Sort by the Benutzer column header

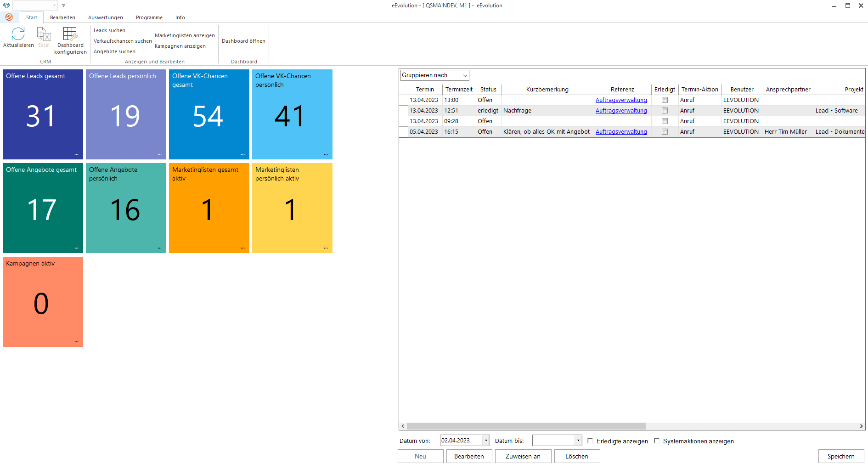pos(742,90)
